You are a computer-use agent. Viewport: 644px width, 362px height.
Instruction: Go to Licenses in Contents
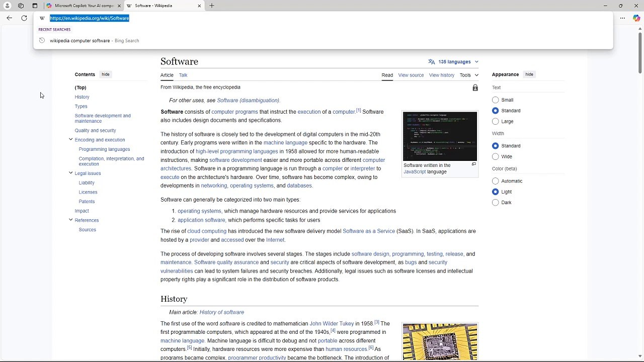coord(88,192)
